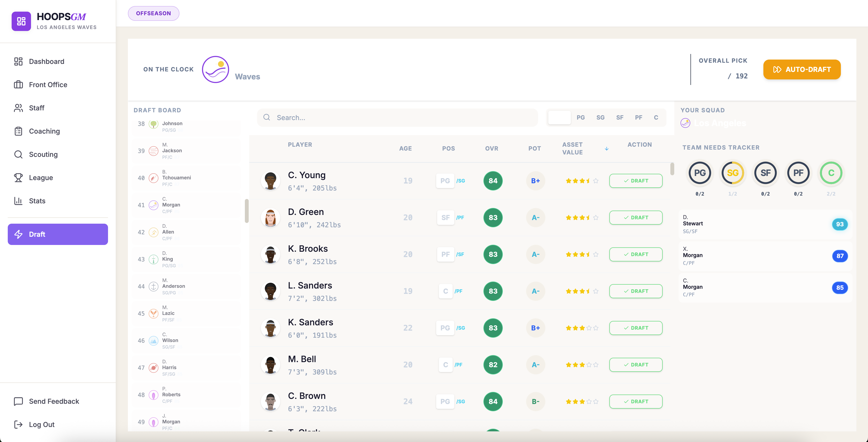Enable the SF position filter

pyautogui.click(x=620, y=117)
